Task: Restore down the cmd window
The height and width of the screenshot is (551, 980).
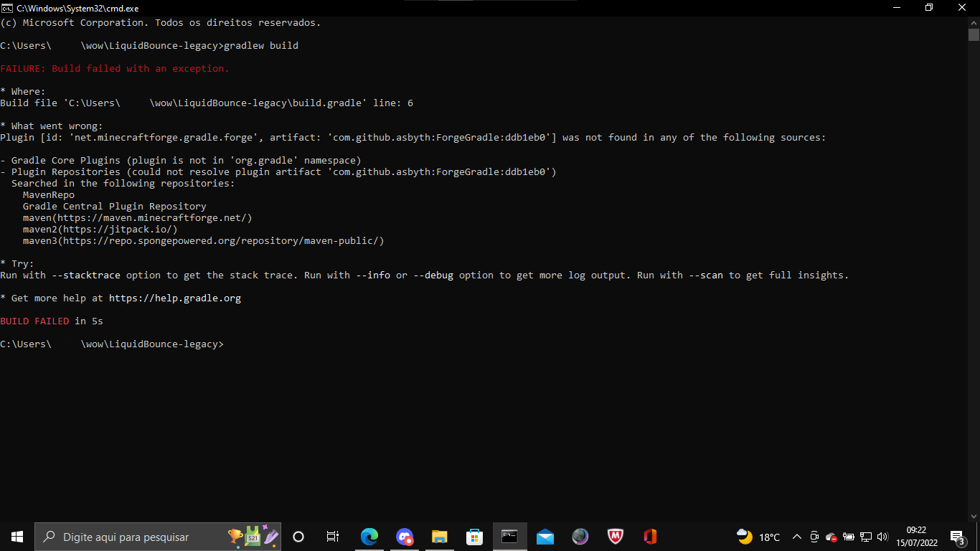Action: click(929, 8)
